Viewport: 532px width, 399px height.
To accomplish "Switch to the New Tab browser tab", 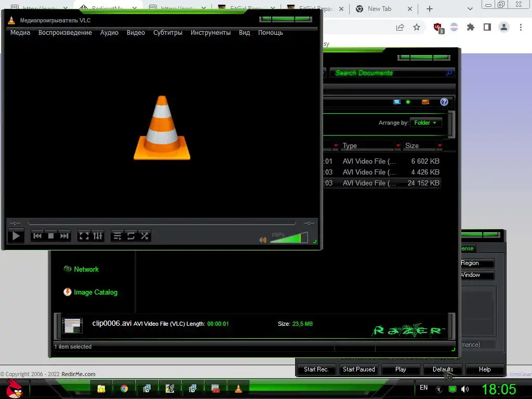I will 383,9.
